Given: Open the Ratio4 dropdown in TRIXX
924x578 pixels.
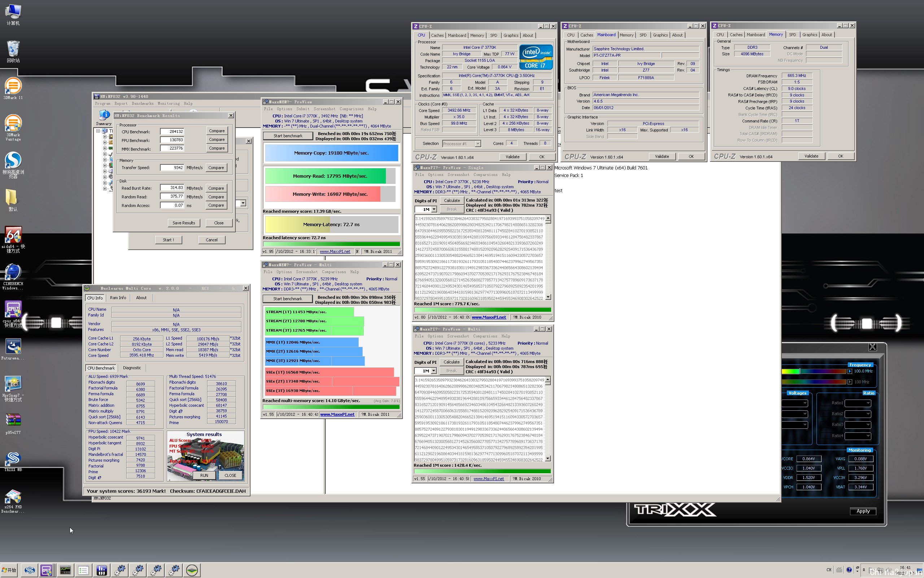Looking at the screenshot, I should [x=858, y=436].
